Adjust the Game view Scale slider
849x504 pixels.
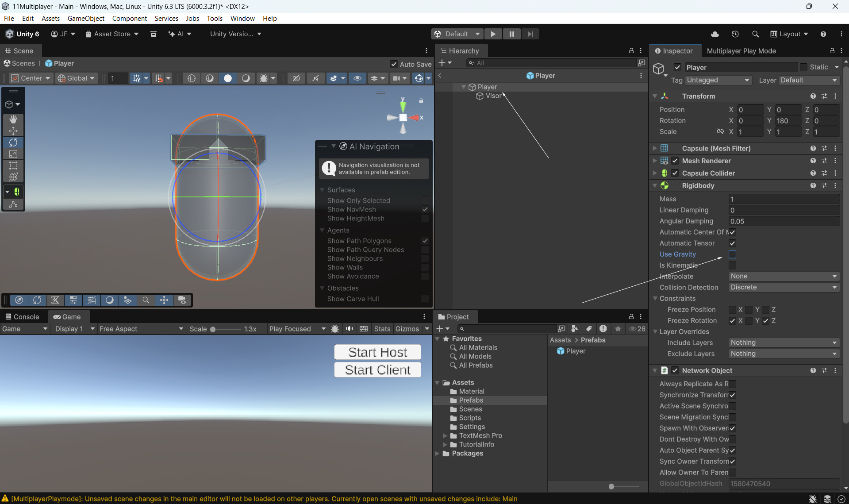click(x=213, y=329)
